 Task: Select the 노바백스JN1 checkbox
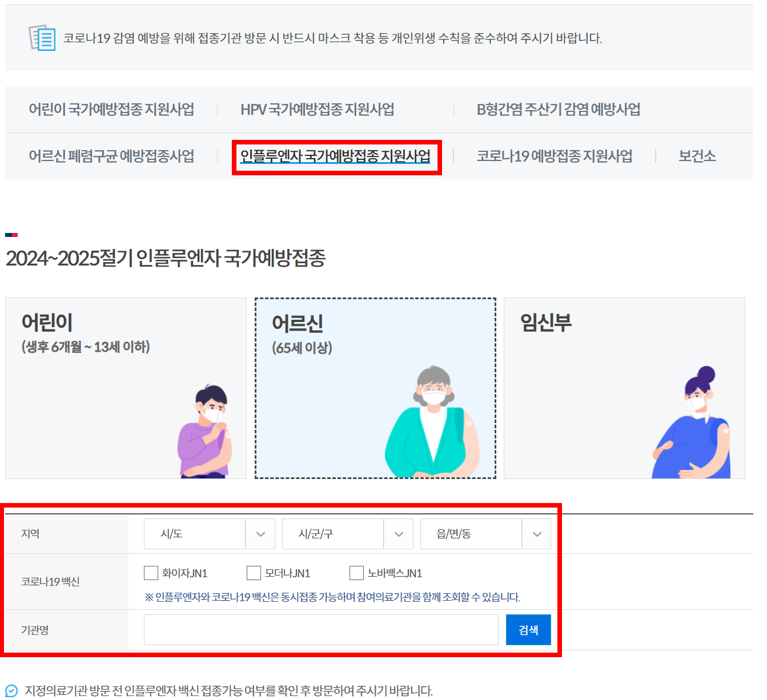tap(356, 573)
